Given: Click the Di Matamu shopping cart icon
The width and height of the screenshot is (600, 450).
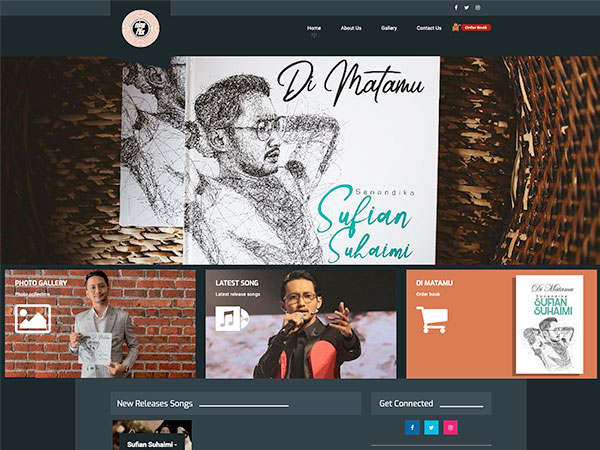Looking at the screenshot, I should [x=432, y=319].
